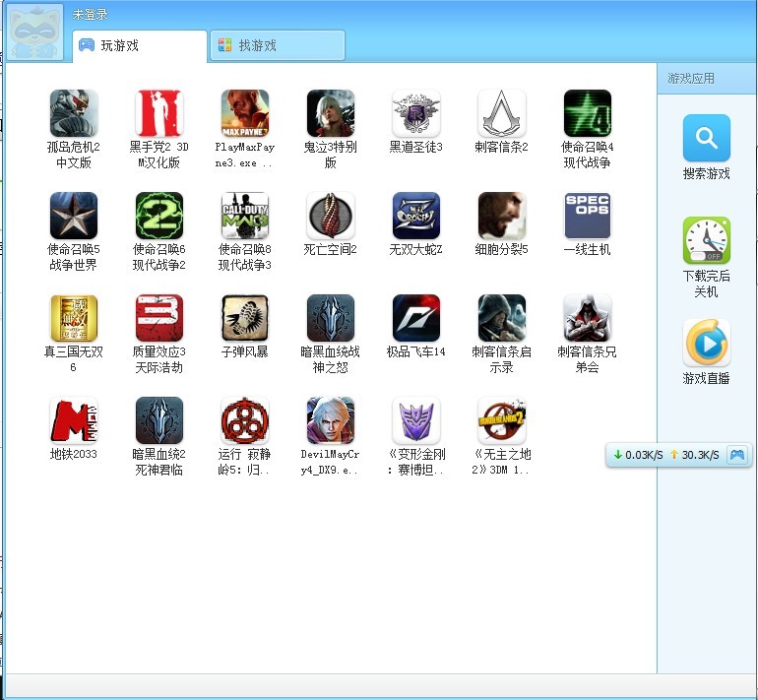758x700 pixels.
Task: Select the 鬼泣3特别版 game icon
Action: click(x=330, y=113)
